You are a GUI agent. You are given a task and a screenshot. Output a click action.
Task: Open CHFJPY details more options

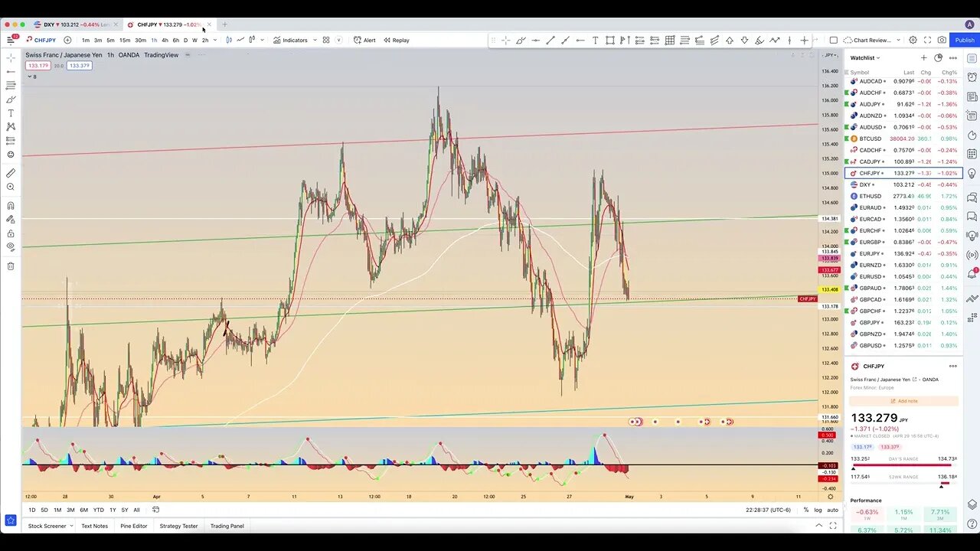pos(952,366)
